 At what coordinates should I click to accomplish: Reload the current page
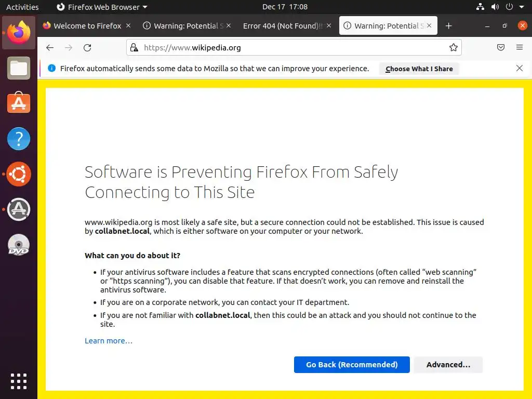[x=87, y=48]
